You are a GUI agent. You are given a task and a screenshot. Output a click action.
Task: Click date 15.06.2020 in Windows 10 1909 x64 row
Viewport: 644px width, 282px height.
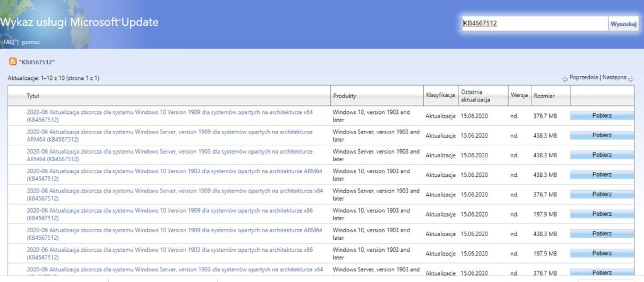tap(474, 116)
